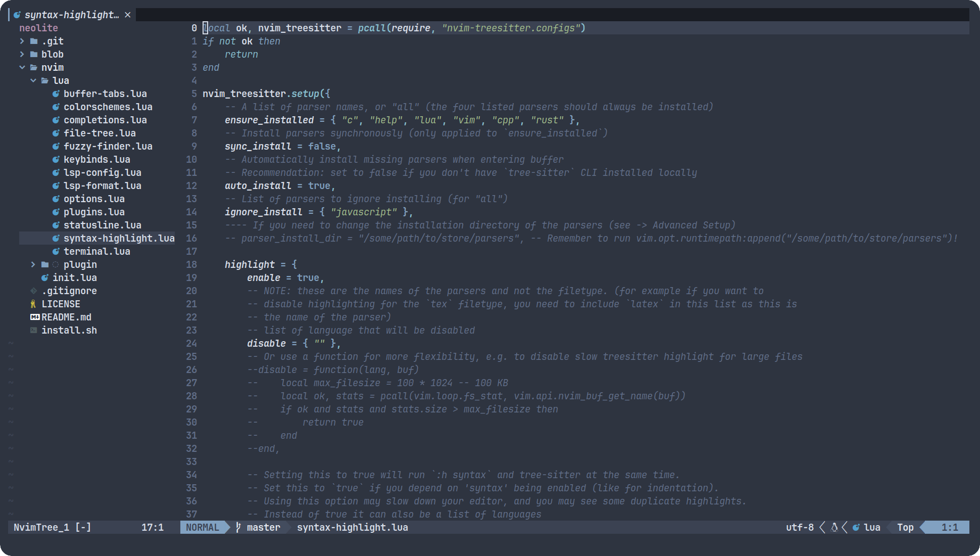The width and height of the screenshot is (980, 556).
Task: Open keybinds.lua in the file tree
Action: (x=96, y=159)
